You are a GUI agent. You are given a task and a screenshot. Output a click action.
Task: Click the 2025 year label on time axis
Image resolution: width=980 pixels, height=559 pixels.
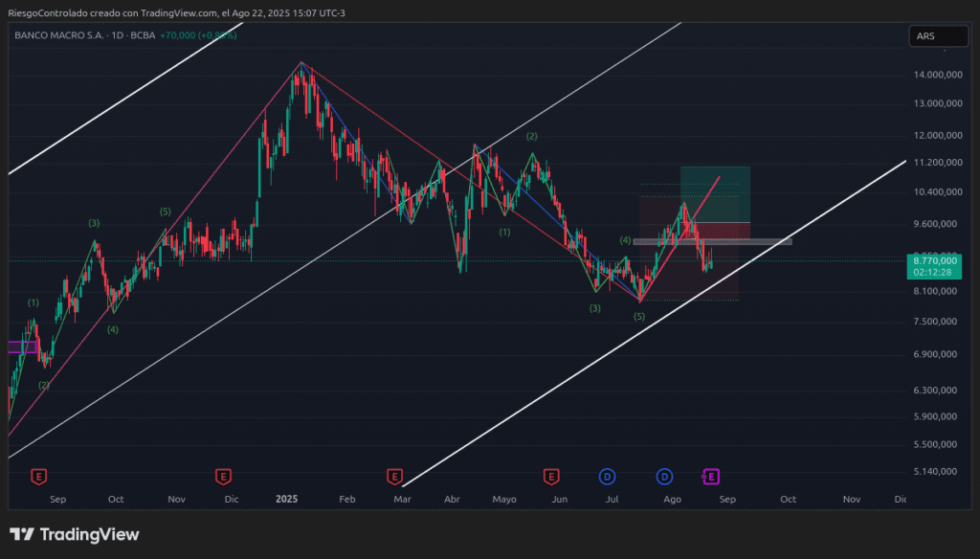287,499
